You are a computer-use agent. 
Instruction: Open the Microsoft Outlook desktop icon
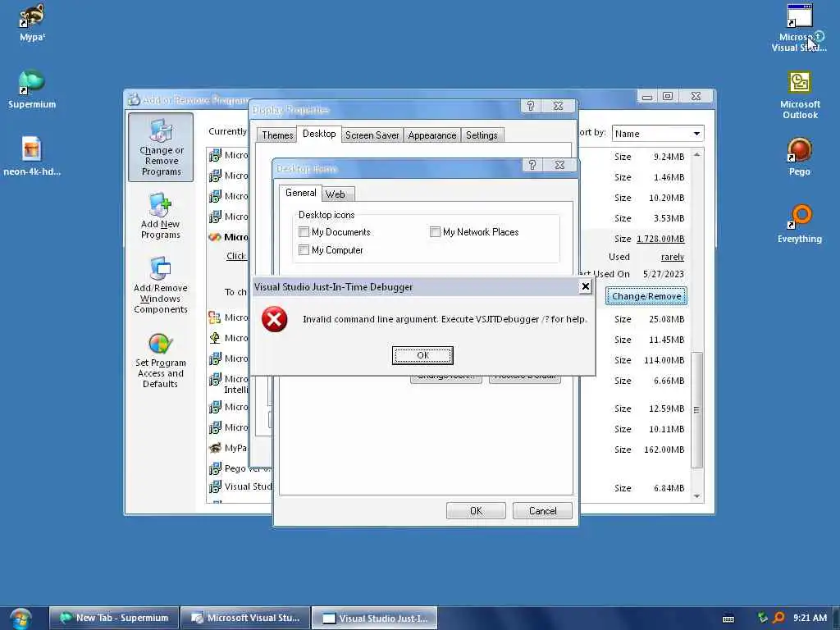[x=799, y=95]
